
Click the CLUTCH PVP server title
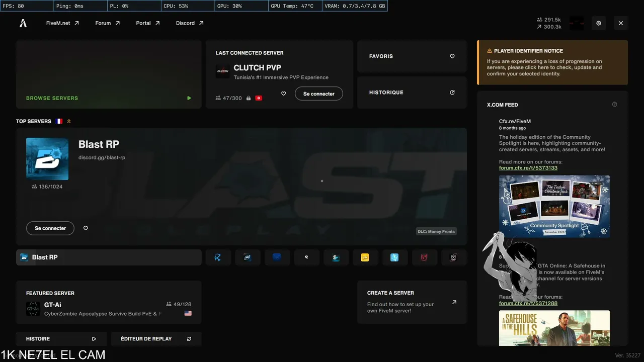click(257, 68)
